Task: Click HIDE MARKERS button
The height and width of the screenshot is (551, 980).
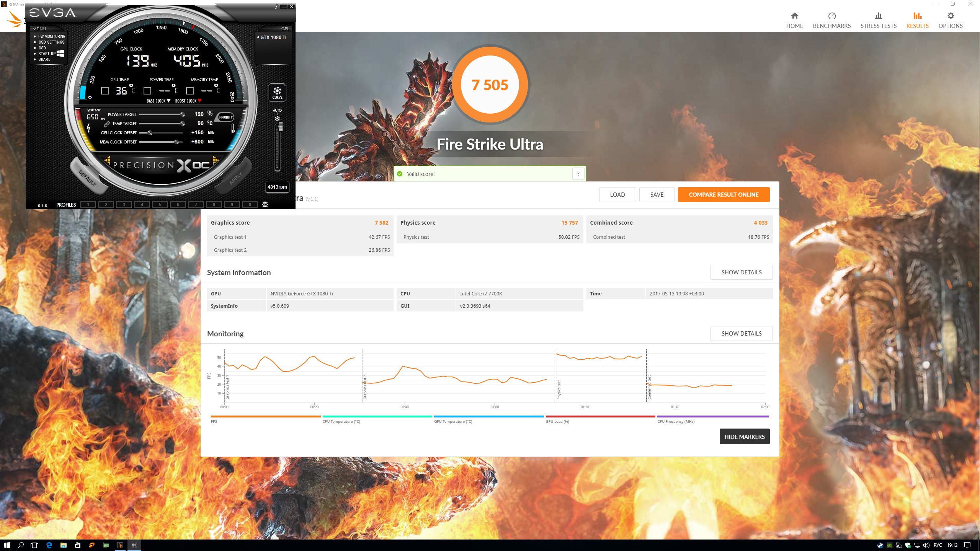Action: pos(744,437)
